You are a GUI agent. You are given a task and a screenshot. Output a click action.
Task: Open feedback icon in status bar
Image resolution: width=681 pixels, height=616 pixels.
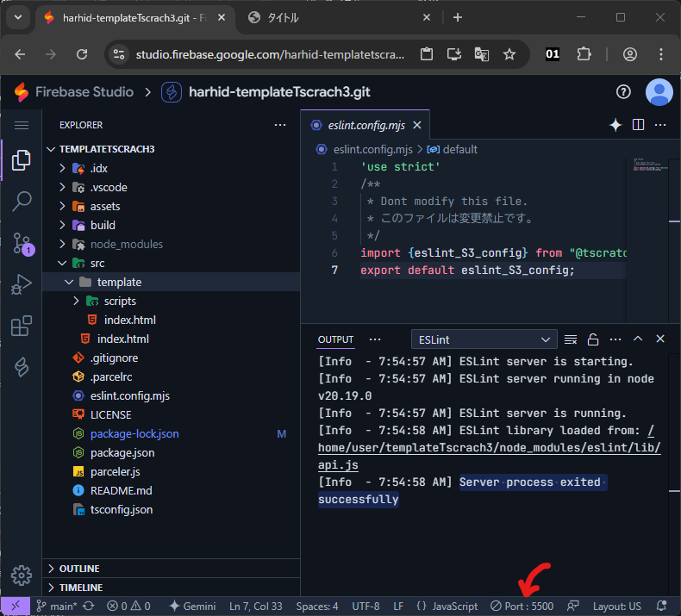click(573, 606)
